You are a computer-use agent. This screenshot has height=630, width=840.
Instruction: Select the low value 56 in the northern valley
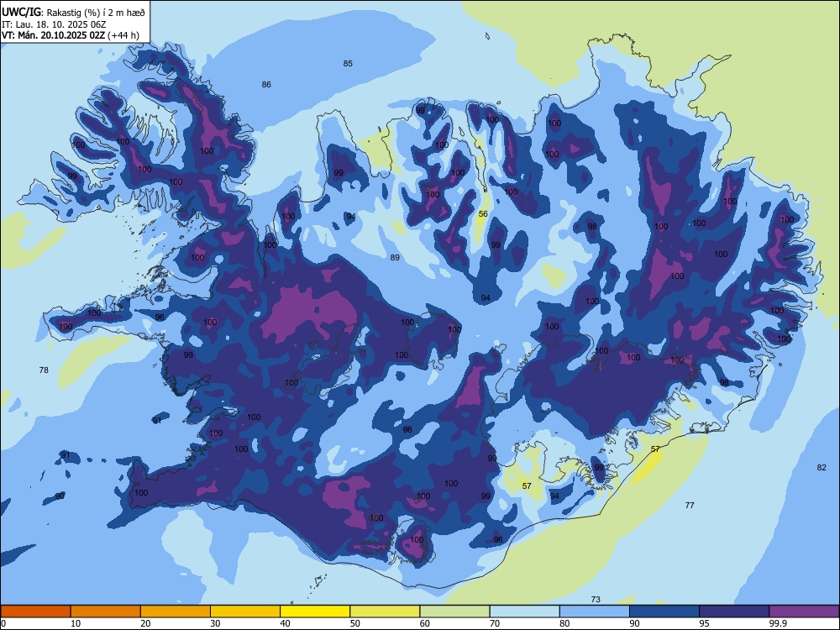click(483, 213)
